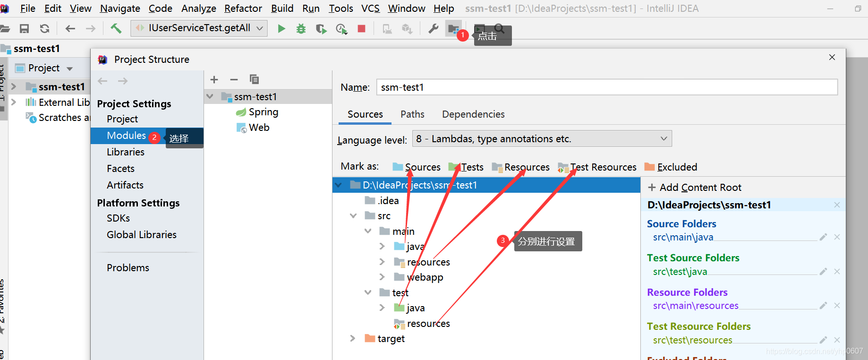Screen dimensions: 868x360
Task: Select SDKs under Platform Settings
Action: pos(118,218)
